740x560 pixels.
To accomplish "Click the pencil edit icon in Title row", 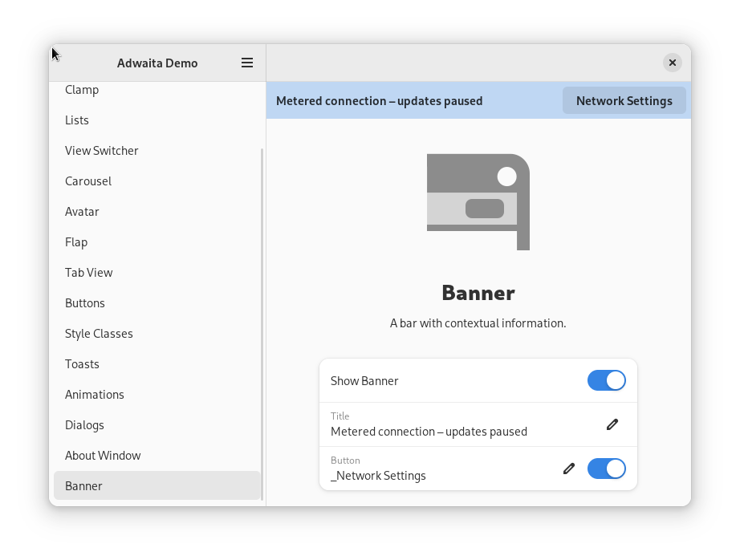I will pyautogui.click(x=612, y=424).
